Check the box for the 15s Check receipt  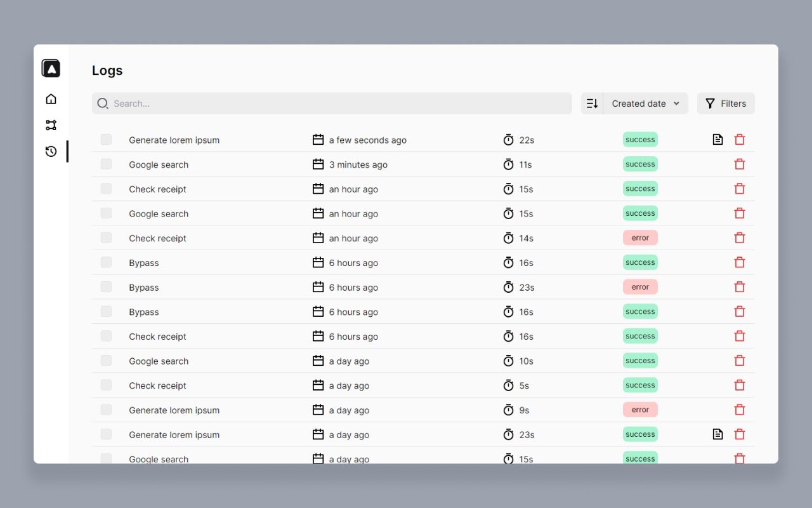[x=106, y=189]
